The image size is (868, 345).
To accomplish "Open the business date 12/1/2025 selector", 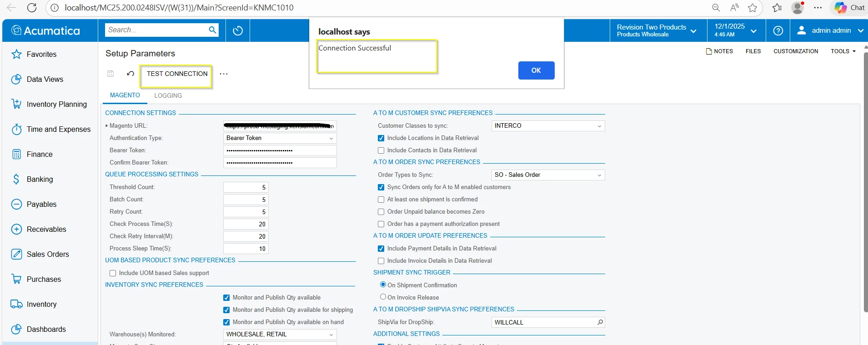I will click(735, 30).
